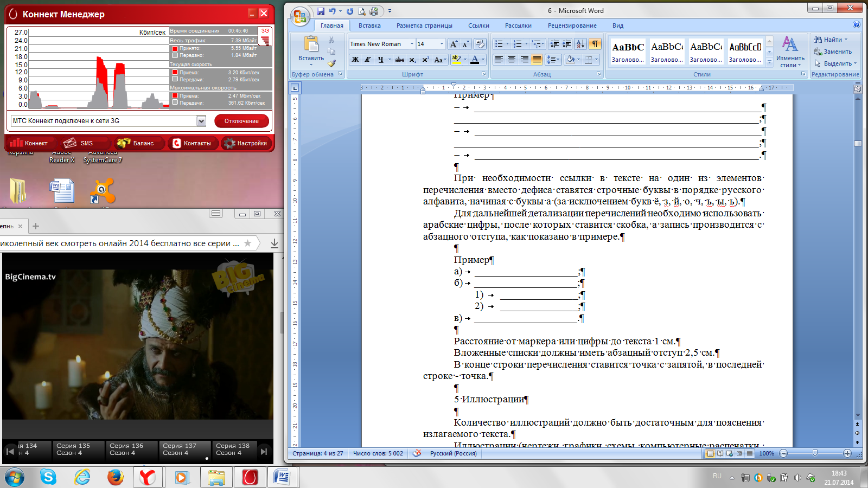The image size is (868, 488).
Task: Apply the yellow highlight color
Action: coord(456,60)
